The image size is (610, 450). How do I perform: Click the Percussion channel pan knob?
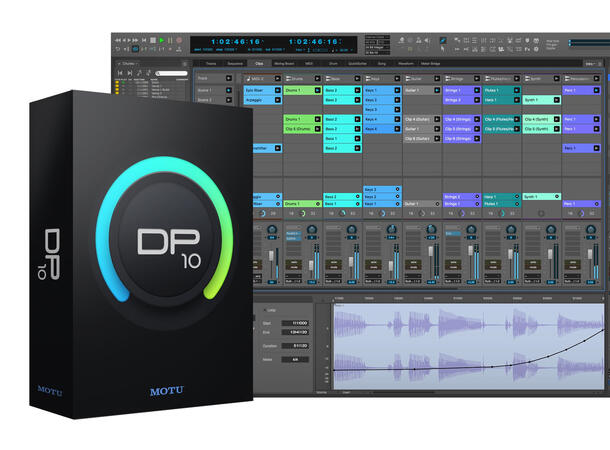pyautogui.click(x=591, y=229)
